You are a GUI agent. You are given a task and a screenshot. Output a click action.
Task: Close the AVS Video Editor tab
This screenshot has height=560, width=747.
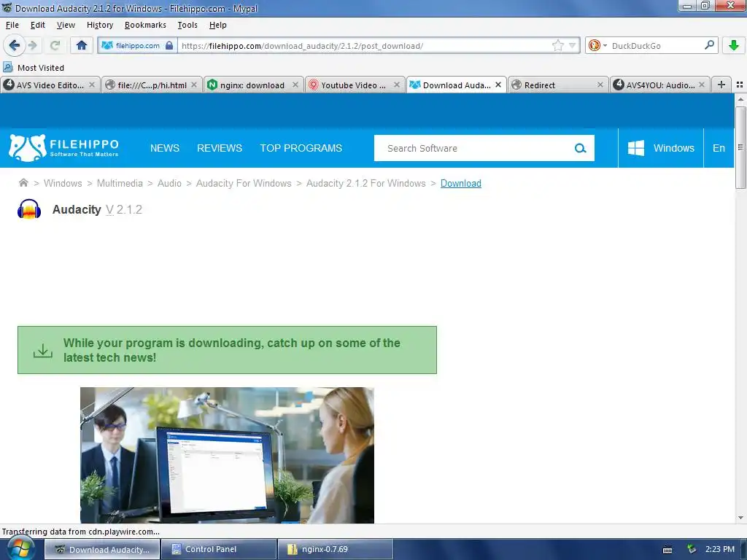tap(92, 85)
